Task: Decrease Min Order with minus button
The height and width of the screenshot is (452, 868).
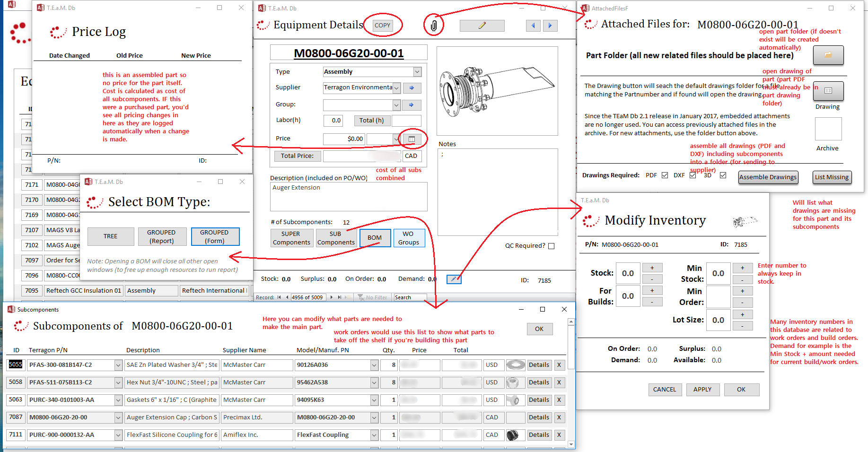Action: [742, 303]
